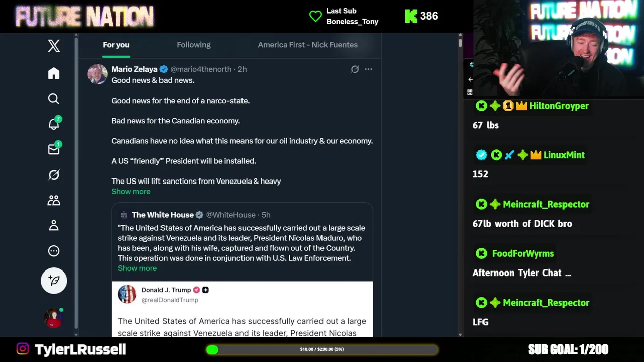Select America First - Nick Fuentes tab
The height and width of the screenshot is (362, 644).
pos(308,45)
